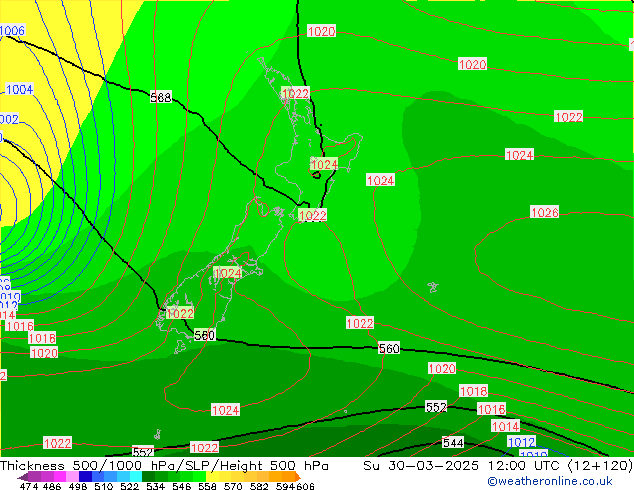Click the red isobar label '1026'

point(545,212)
